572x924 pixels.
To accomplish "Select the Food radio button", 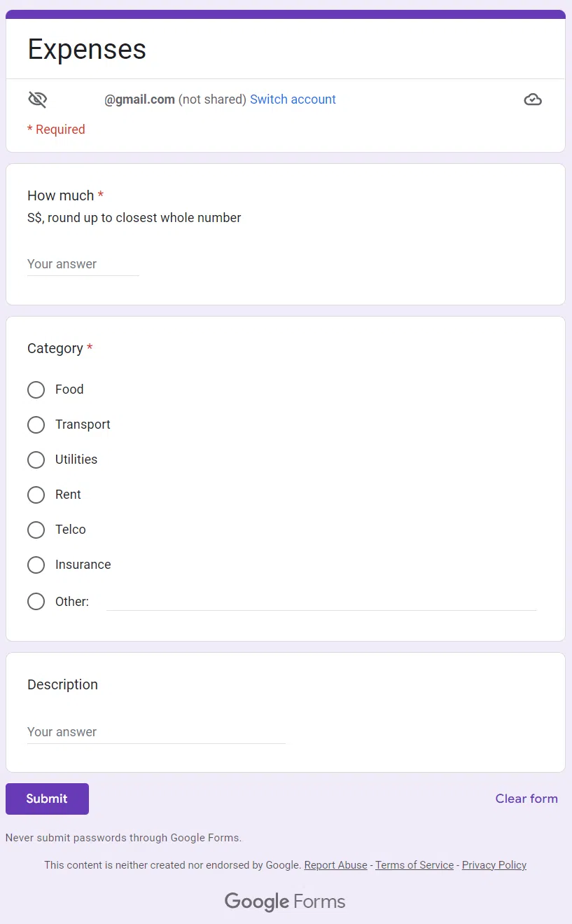I will 36,389.
